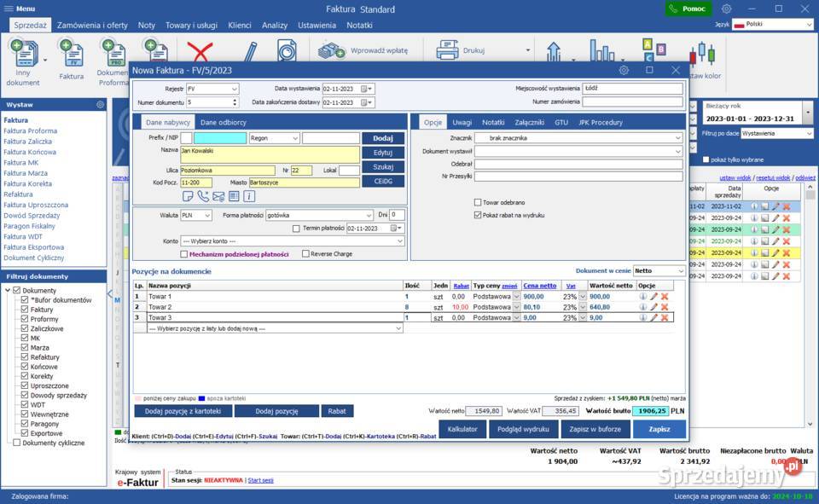Image resolution: width=819 pixels, height=504 pixels.
Task: Enable Mechanizm podzielonej płatności checkbox
Action: (x=184, y=254)
